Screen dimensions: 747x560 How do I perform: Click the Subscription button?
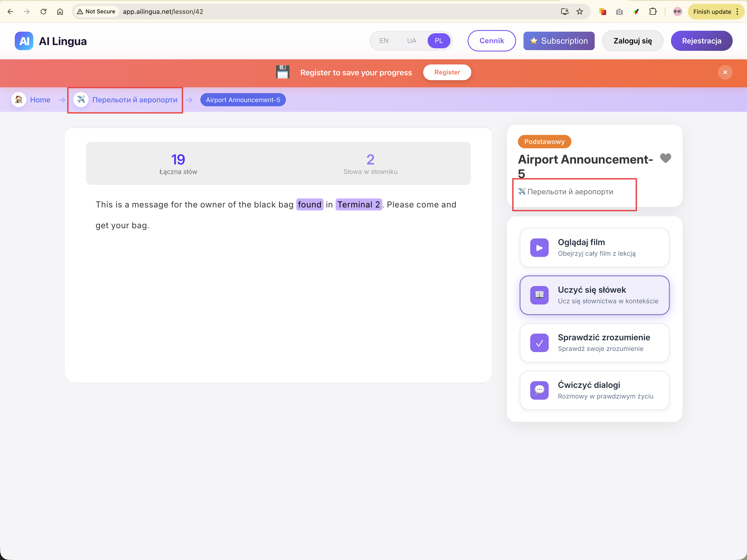[559, 41]
